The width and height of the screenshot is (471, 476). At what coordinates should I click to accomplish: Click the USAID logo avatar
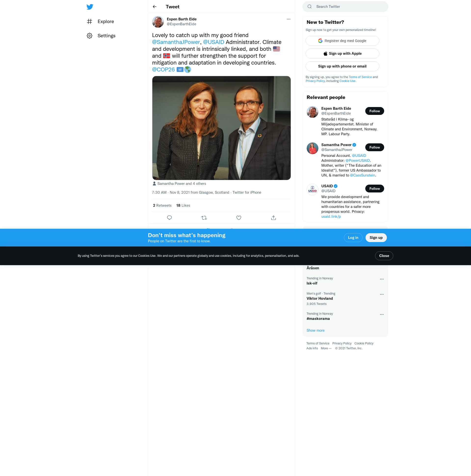coord(313,190)
